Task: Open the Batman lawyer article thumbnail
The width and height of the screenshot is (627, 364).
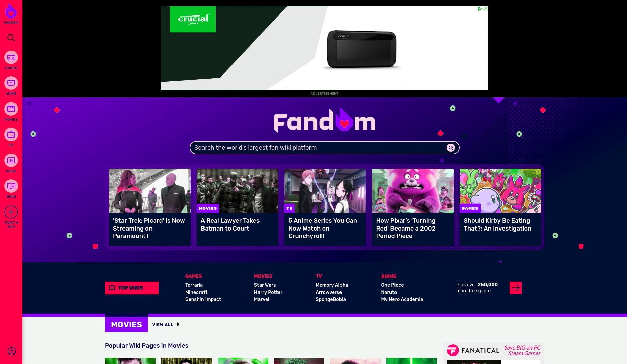Action: pos(238,191)
